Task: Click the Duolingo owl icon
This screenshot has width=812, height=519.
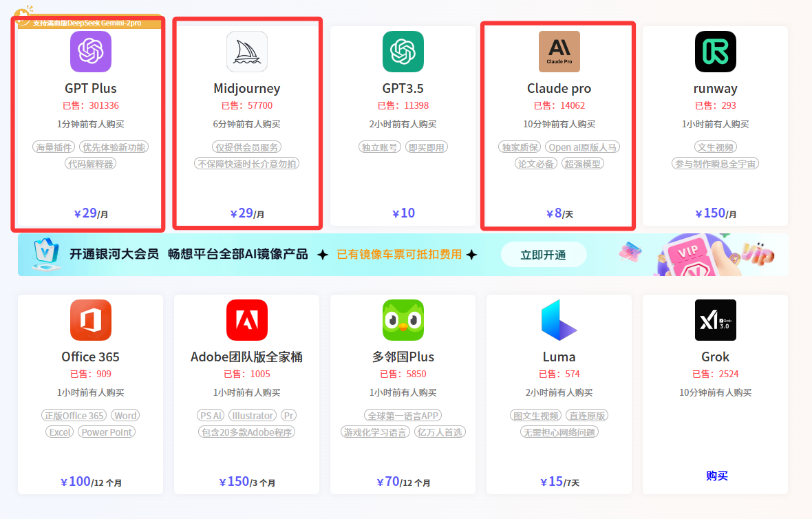Action: click(403, 319)
